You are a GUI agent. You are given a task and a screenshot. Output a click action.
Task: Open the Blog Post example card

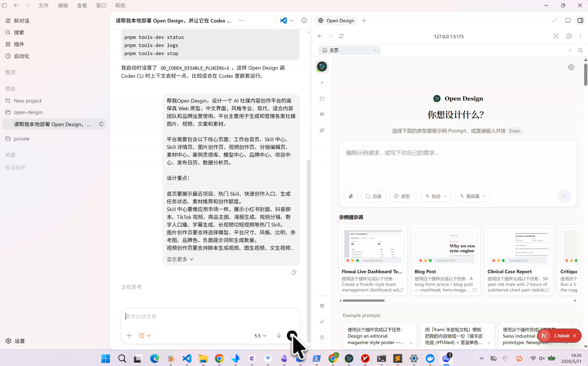pyautogui.click(x=446, y=260)
